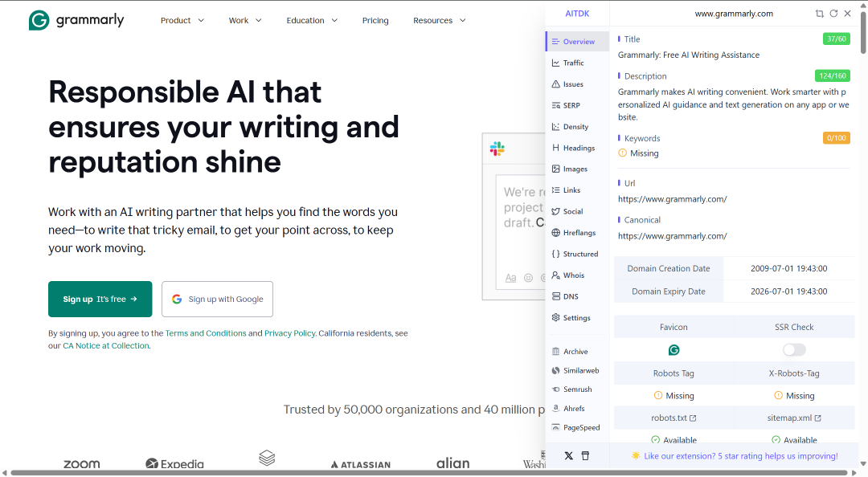Click the crop/resize icon in AITDK header
The width and height of the screenshot is (868, 477).
819,14
